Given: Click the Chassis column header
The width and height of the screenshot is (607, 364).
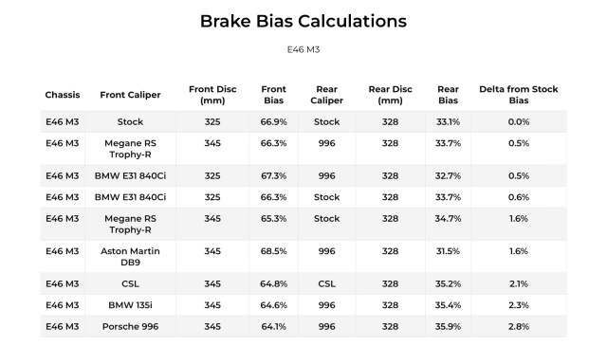Looking at the screenshot, I should (x=63, y=95).
